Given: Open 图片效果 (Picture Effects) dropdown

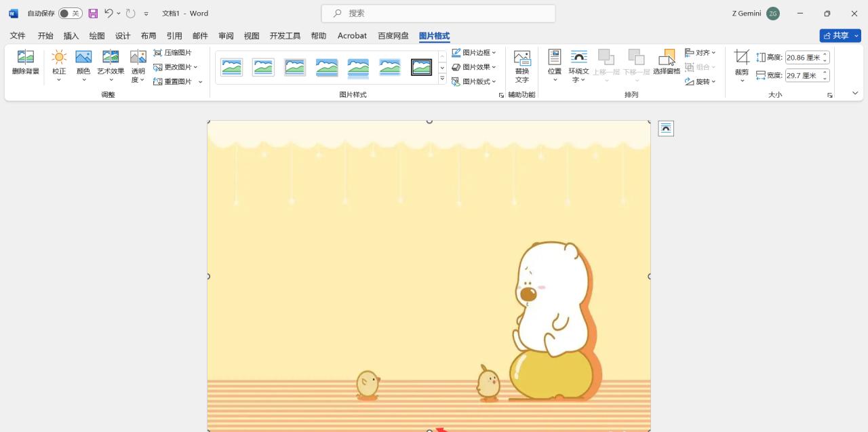Looking at the screenshot, I should click(474, 67).
